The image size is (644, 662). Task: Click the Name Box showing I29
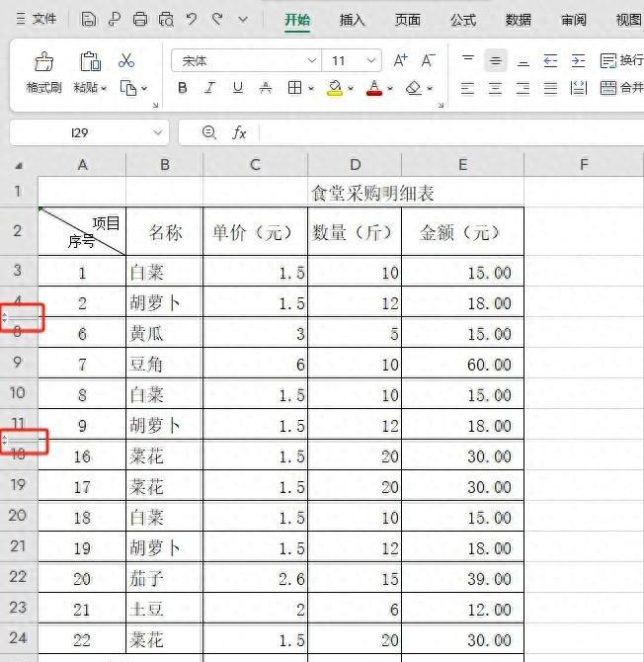click(x=80, y=133)
